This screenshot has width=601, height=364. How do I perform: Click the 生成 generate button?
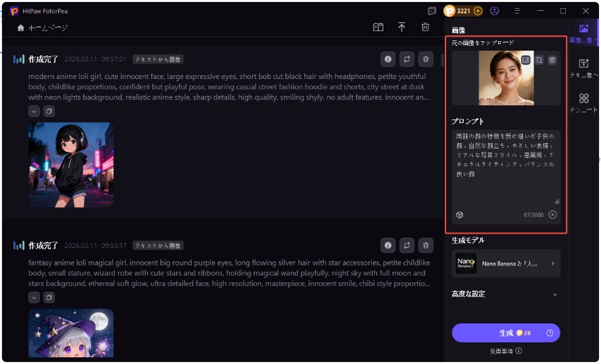tap(506, 333)
